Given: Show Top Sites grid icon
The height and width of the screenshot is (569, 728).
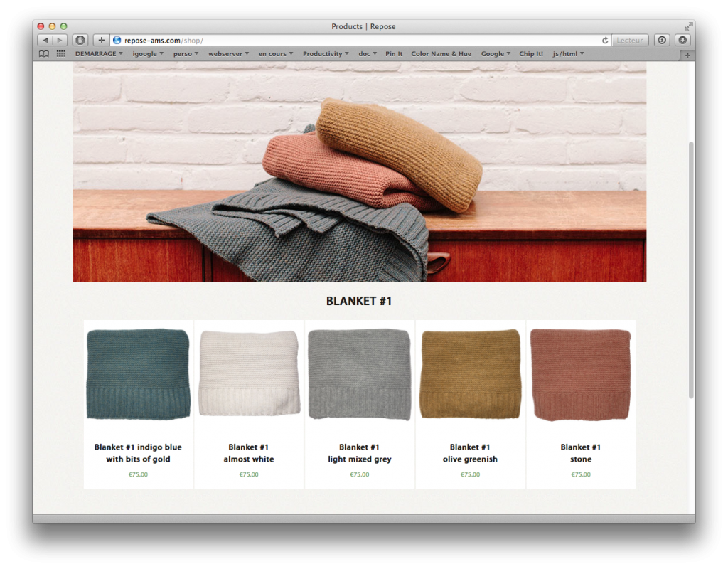Looking at the screenshot, I should coord(61,54).
